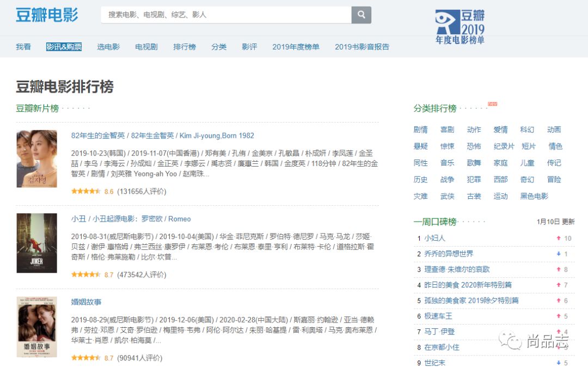
Task: Select the 西部 genre category
Action: (x=501, y=180)
